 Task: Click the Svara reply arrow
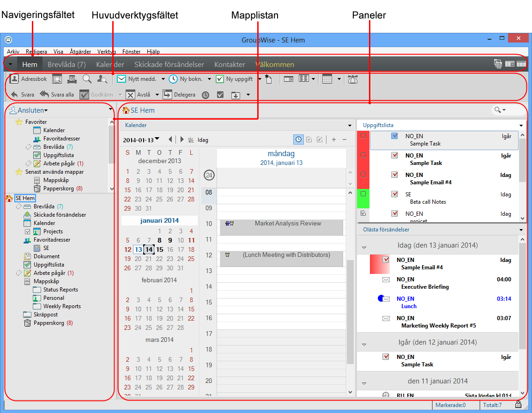click(x=22, y=95)
